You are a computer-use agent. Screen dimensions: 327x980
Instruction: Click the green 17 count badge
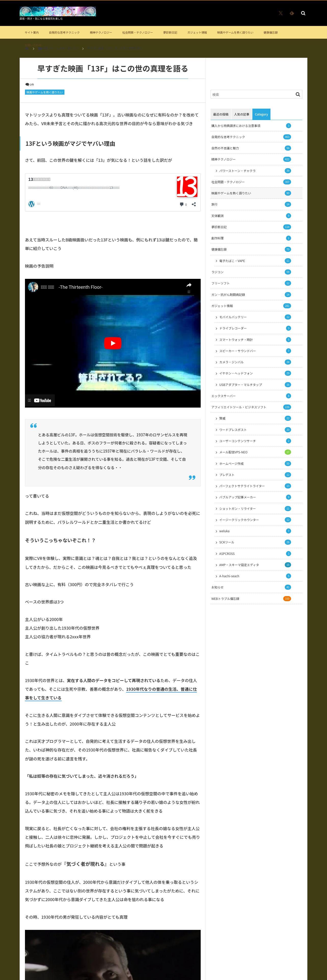(288, 452)
